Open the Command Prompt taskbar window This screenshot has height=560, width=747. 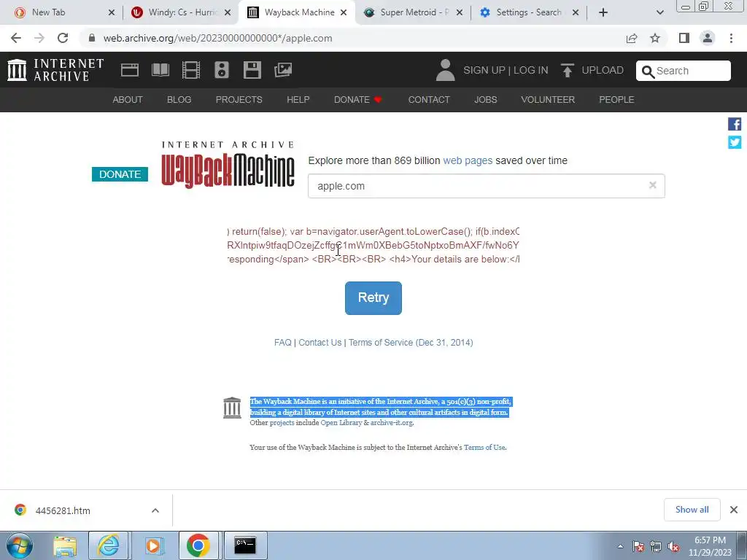(245, 545)
